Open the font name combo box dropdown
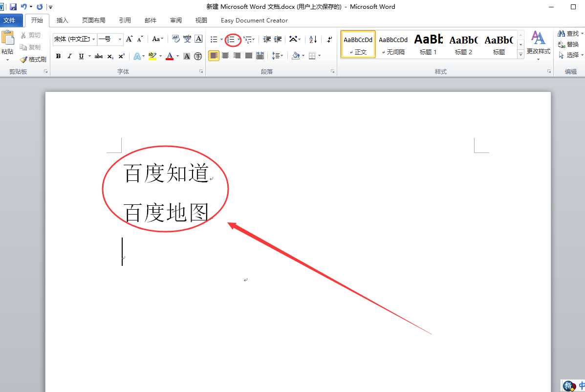Viewport: 585px width, 392px height. pyautogui.click(x=94, y=39)
